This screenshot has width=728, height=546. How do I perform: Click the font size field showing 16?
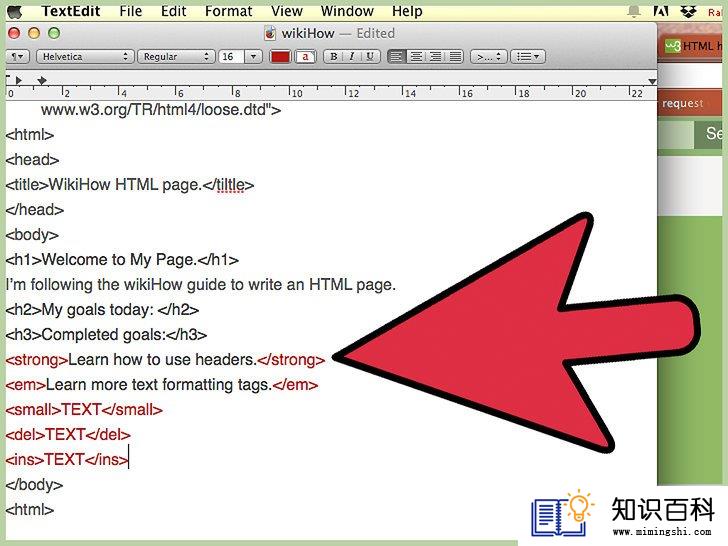click(x=231, y=57)
